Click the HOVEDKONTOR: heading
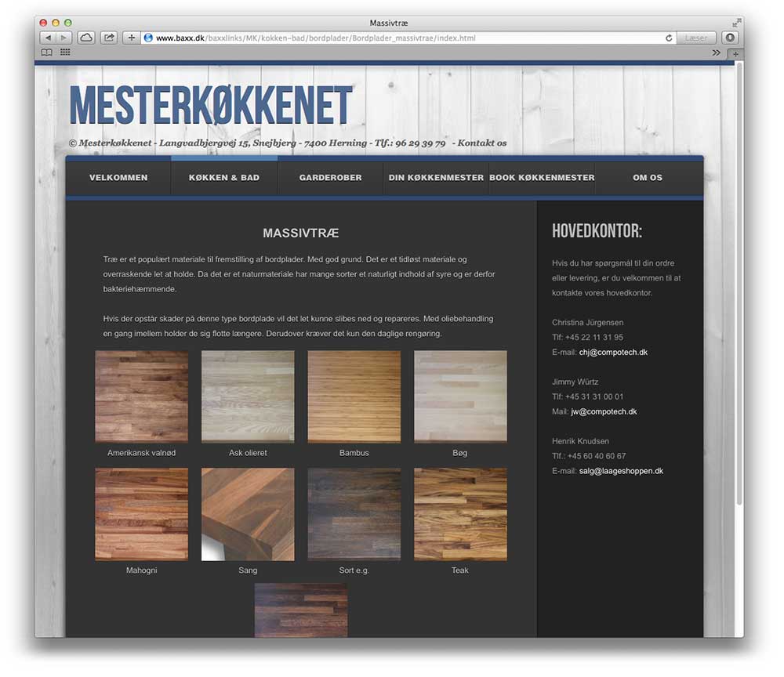The height and width of the screenshot is (677, 784). tap(597, 231)
